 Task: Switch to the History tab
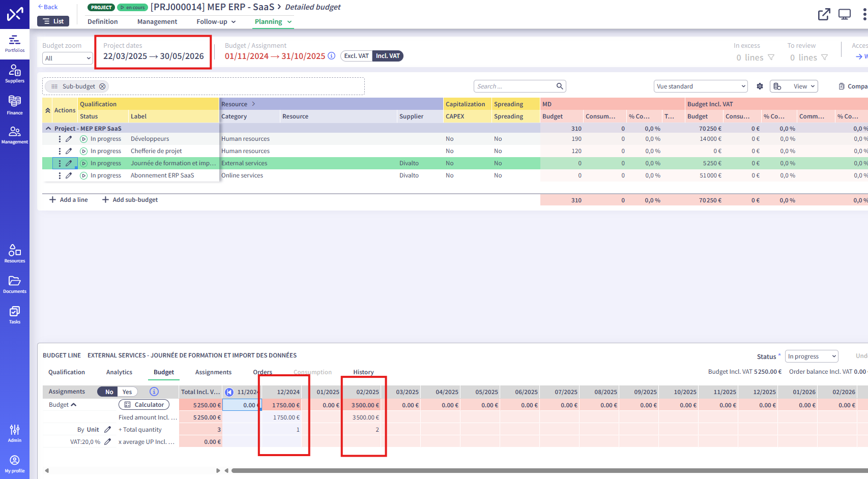click(363, 372)
